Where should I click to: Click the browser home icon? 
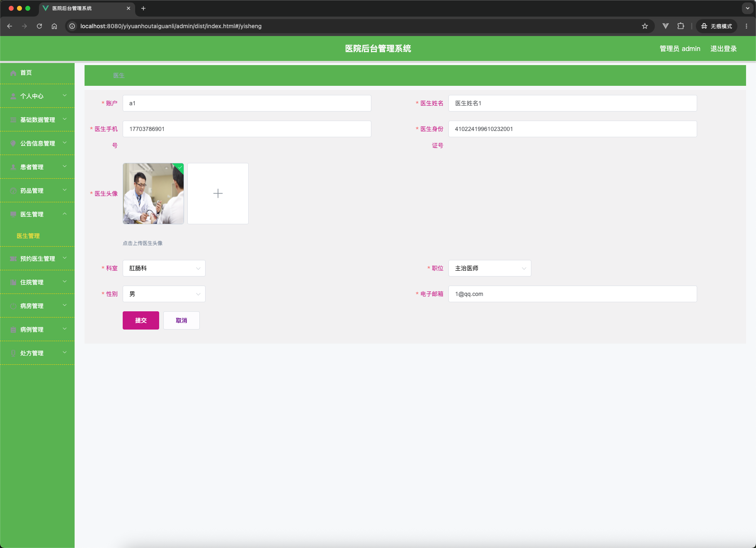click(x=54, y=26)
